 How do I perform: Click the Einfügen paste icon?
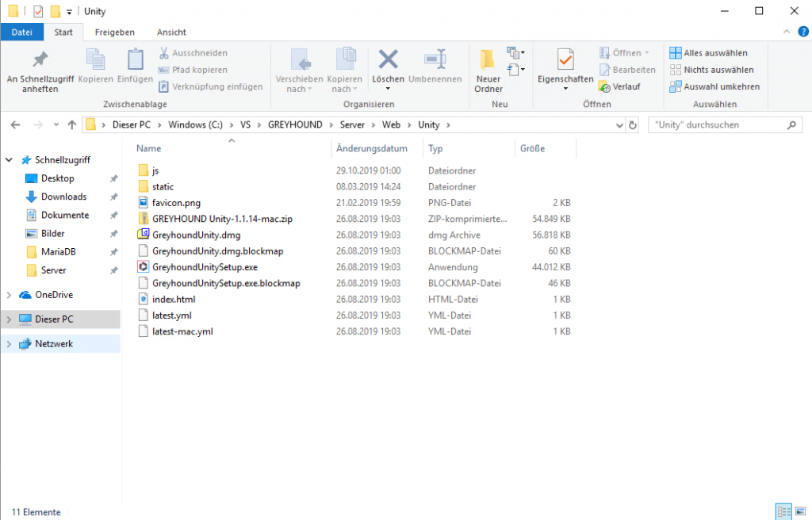[135, 59]
